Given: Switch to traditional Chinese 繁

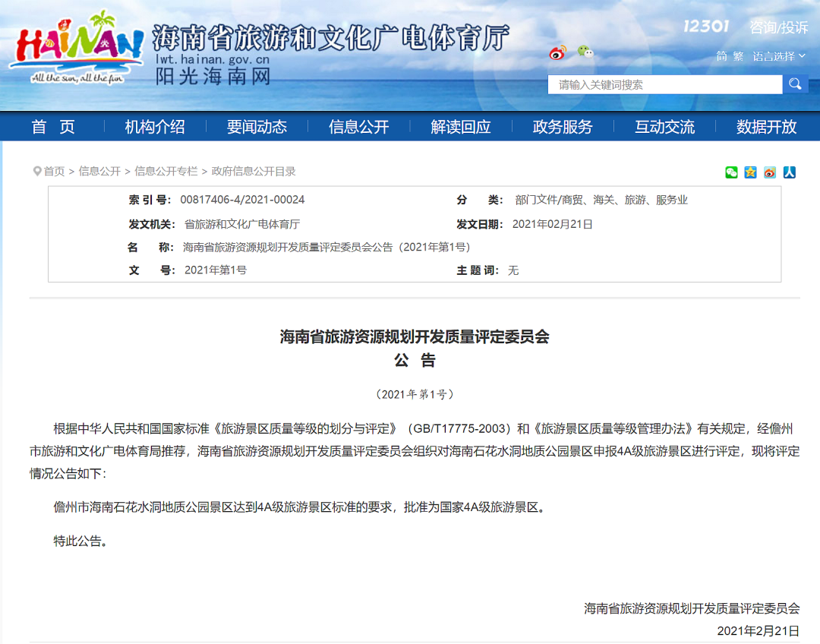Looking at the screenshot, I should pyautogui.click(x=739, y=56).
